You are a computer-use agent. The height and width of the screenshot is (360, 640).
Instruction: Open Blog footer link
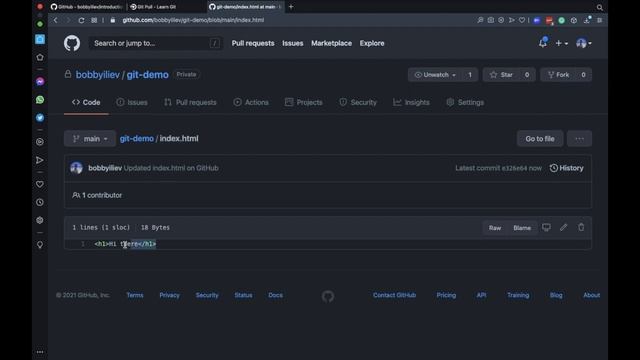(x=556, y=295)
